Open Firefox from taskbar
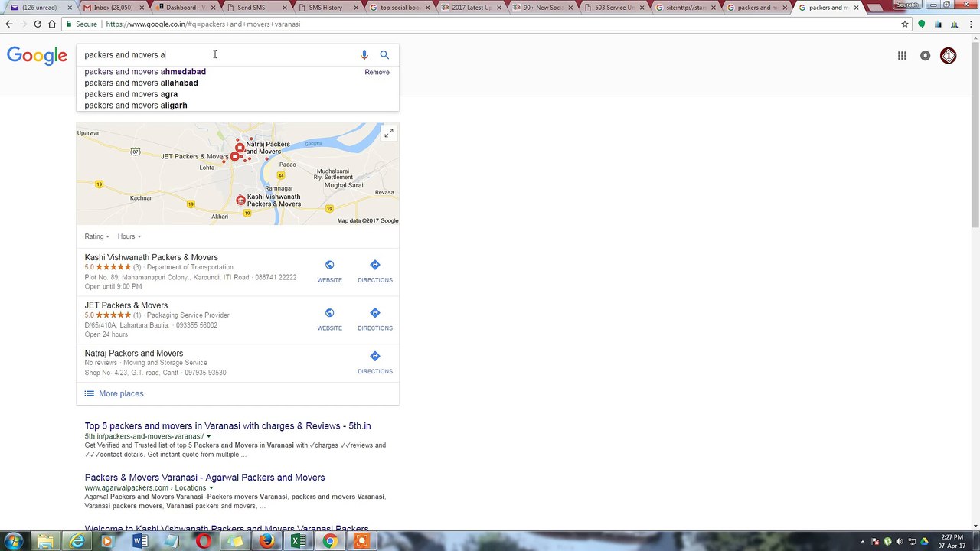980x551 pixels. pyautogui.click(x=266, y=542)
